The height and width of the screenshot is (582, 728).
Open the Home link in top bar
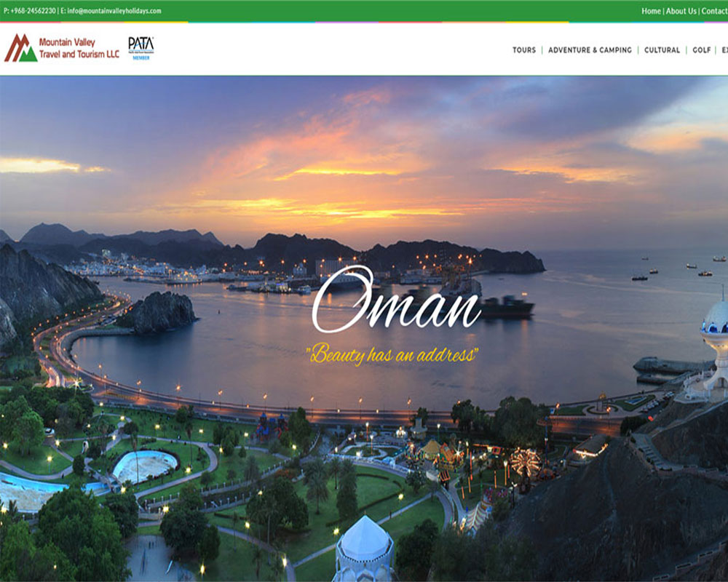point(651,11)
